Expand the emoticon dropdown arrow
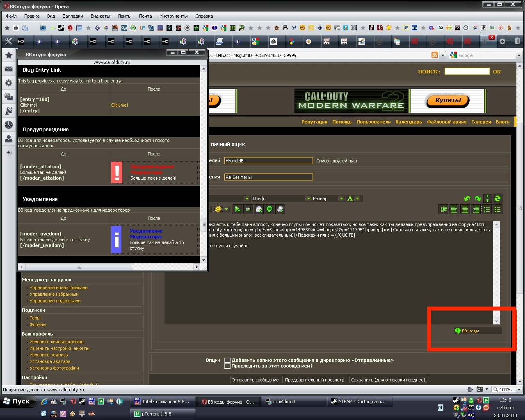Image resolution: width=525 pixels, height=420 pixels. (226, 209)
